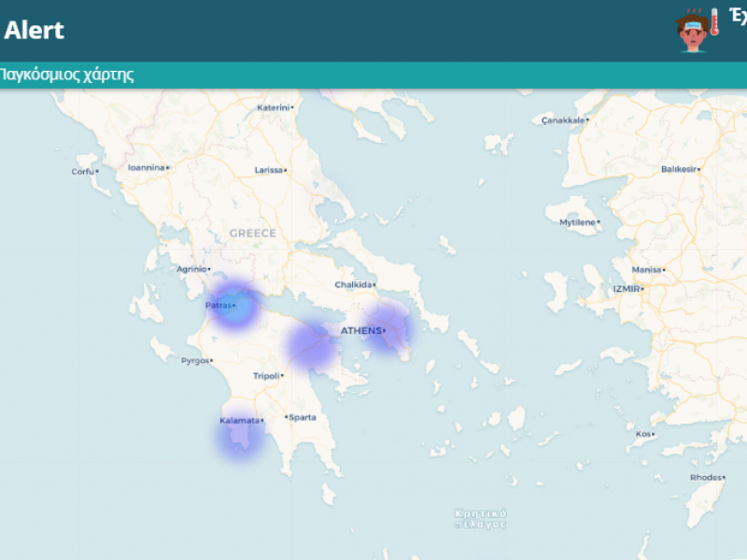Select the Ioannina city marker
747x560 pixels.
coord(148,168)
